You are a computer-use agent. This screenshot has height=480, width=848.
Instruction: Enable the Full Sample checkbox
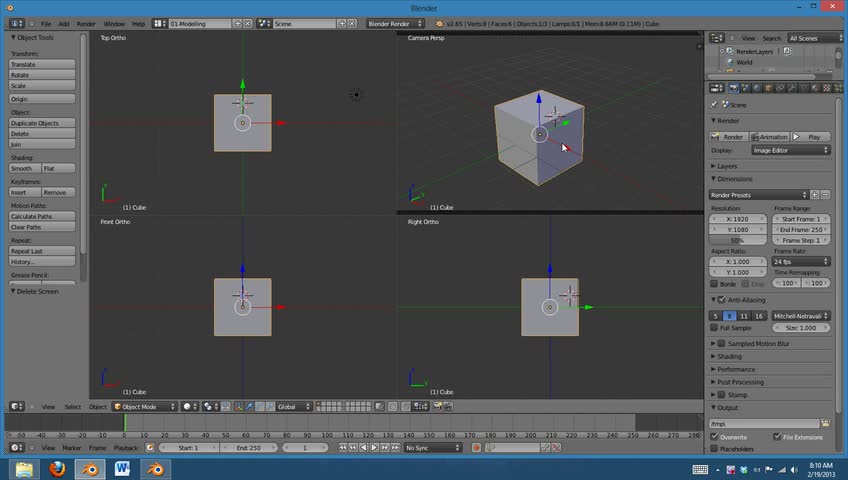(x=715, y=328)
